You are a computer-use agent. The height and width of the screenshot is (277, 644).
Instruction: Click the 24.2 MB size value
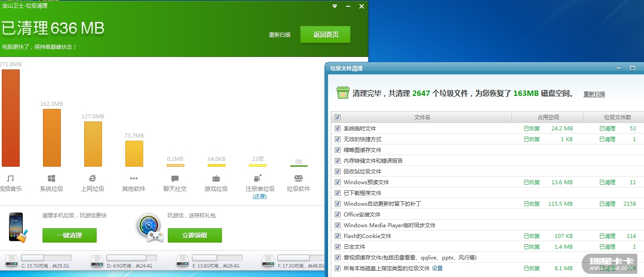pos(562,128)
